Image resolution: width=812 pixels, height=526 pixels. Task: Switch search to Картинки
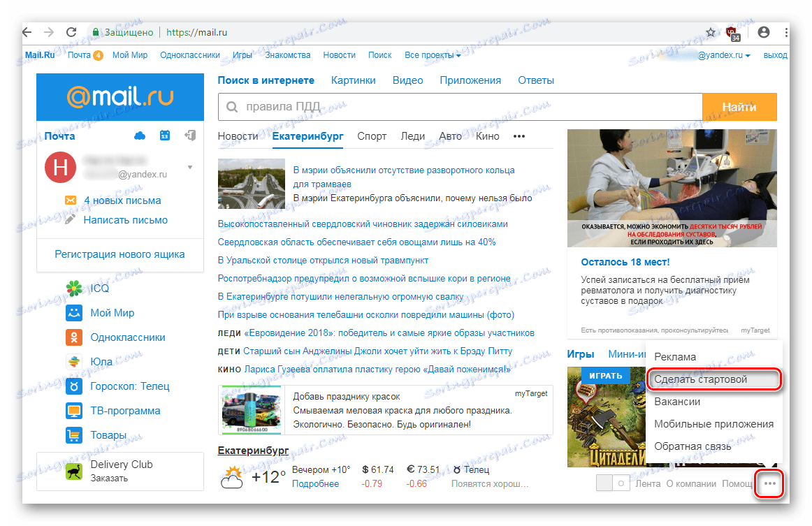pos(353,80)
